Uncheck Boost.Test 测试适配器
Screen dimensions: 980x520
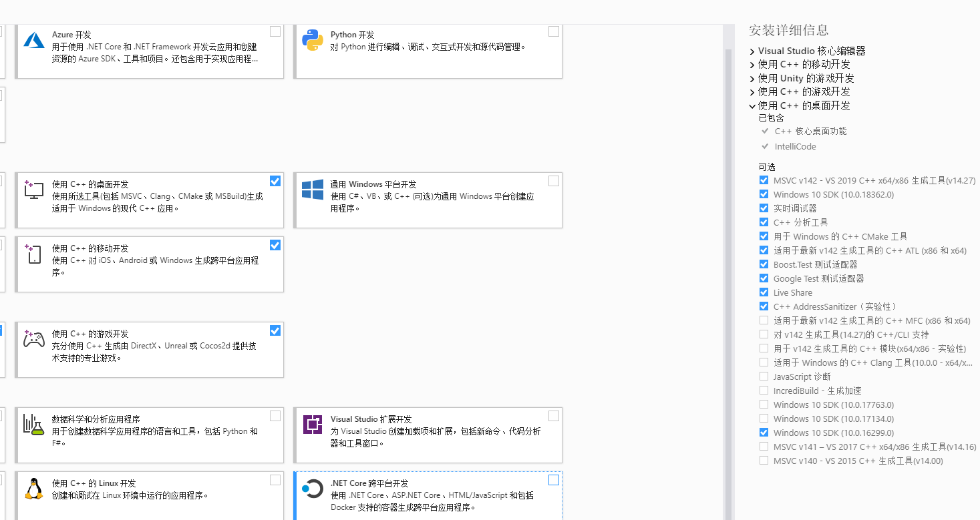click(x=764, y=264)
